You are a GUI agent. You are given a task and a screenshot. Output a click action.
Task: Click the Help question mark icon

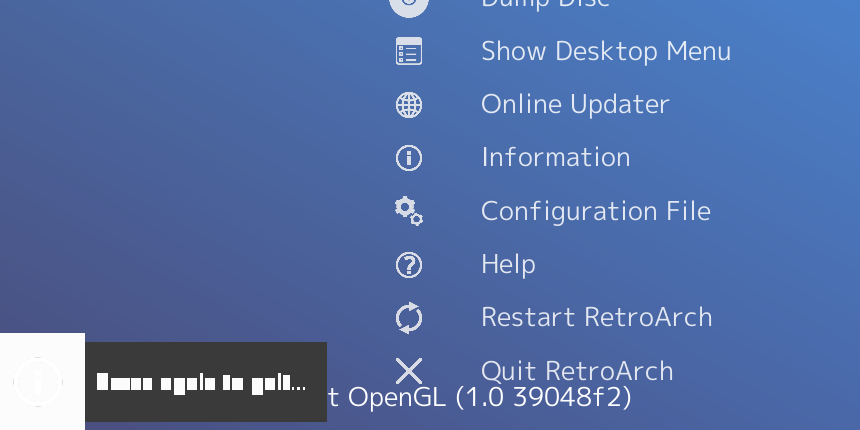point(409,265)
